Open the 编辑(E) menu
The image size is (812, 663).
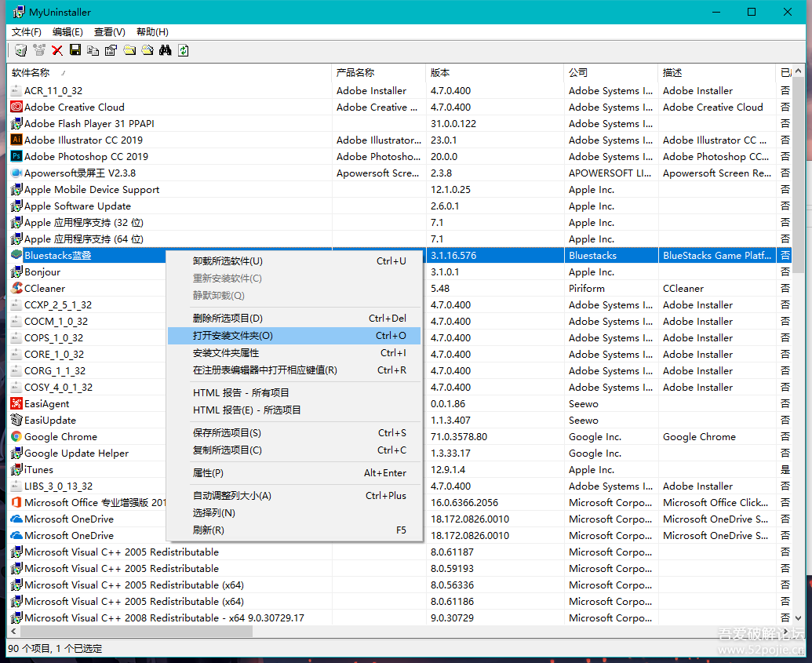coord(67,32)
